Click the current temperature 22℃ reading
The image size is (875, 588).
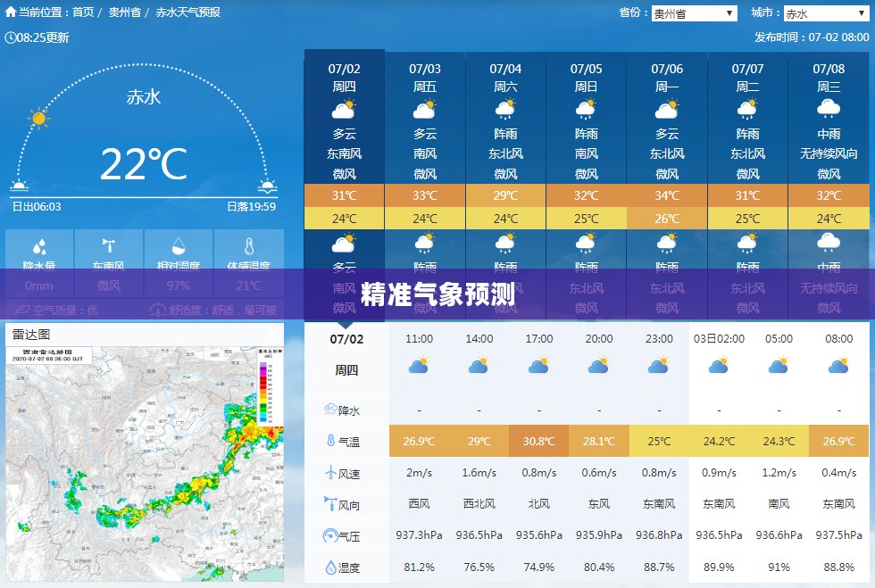(144, 163)
